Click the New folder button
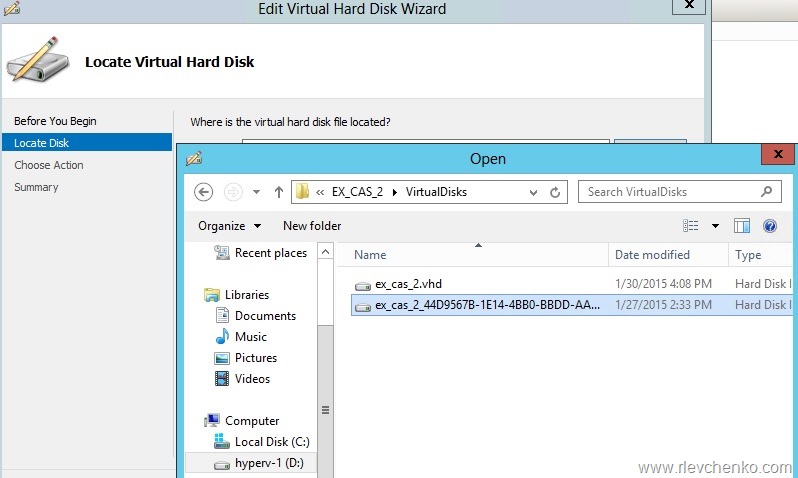This screenshot has height=478, width=798. coord(312,226)
